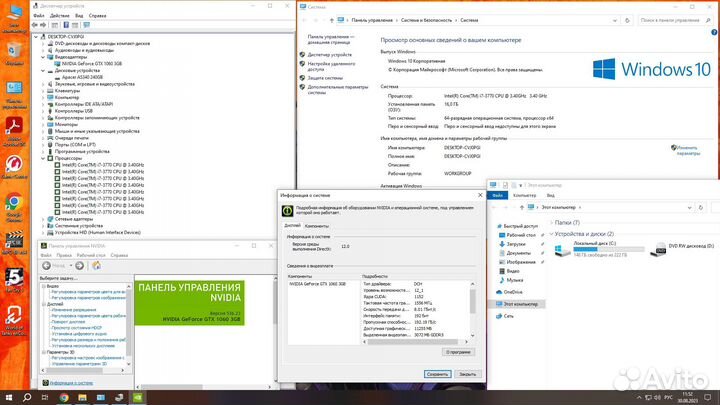Click Быстрый доступ in Explorer sidebar

pos(520,226)
